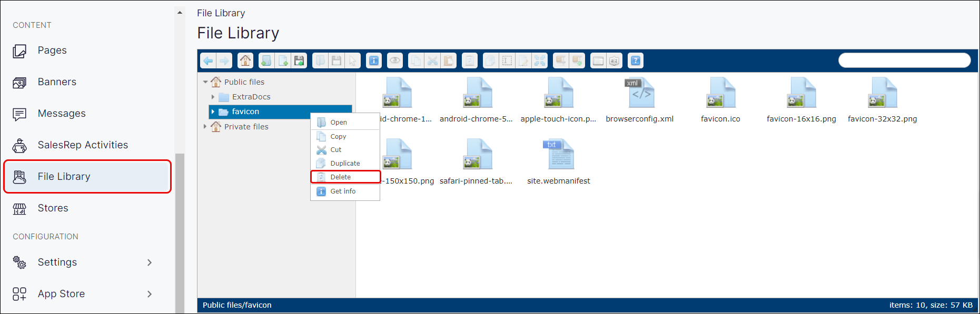Go to the home folder via toolbar
Image resolution: width=980 pixels, height=314 pixels.
[245, 61]
